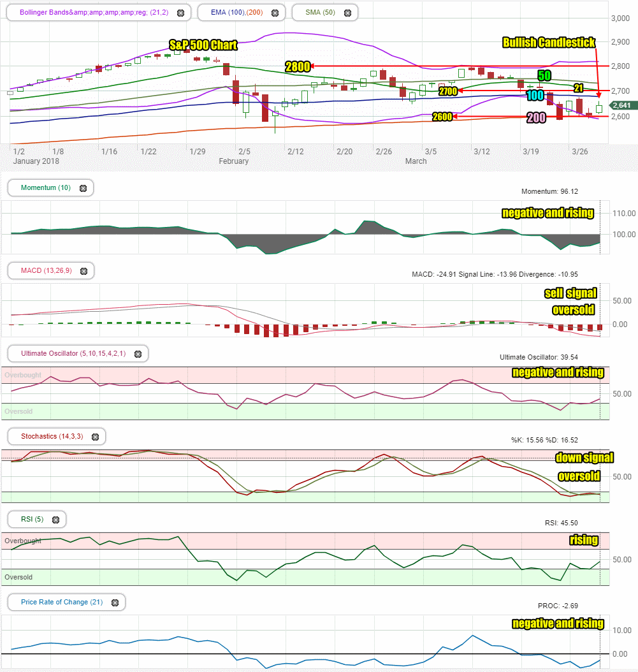The width and height of the screenshot is (638, 672).
Task: Open the Stochastics (14,3,3) indicator label
Action: pyautogui.click(x=52, y=436)
